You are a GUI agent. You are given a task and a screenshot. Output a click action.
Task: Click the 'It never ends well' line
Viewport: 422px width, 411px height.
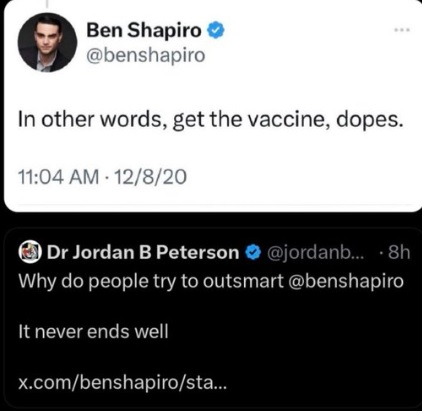[x=93, y=332]
